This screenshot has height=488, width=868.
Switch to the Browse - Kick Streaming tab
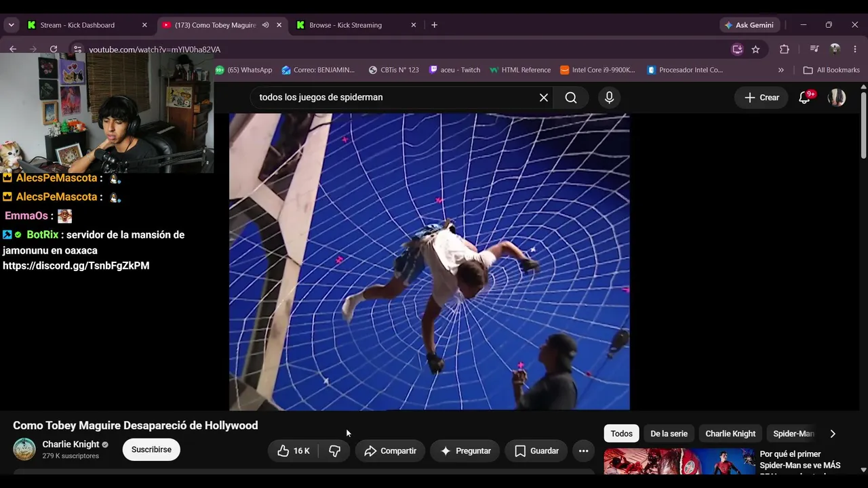345,25
